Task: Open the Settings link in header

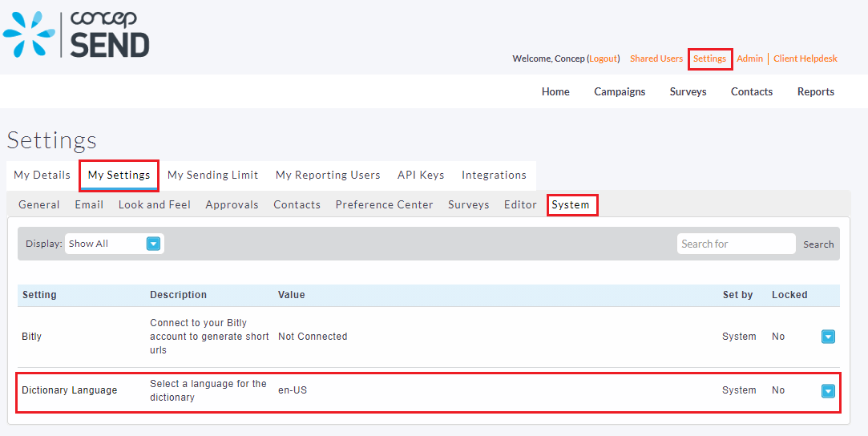Action: [x=709, y=59]
